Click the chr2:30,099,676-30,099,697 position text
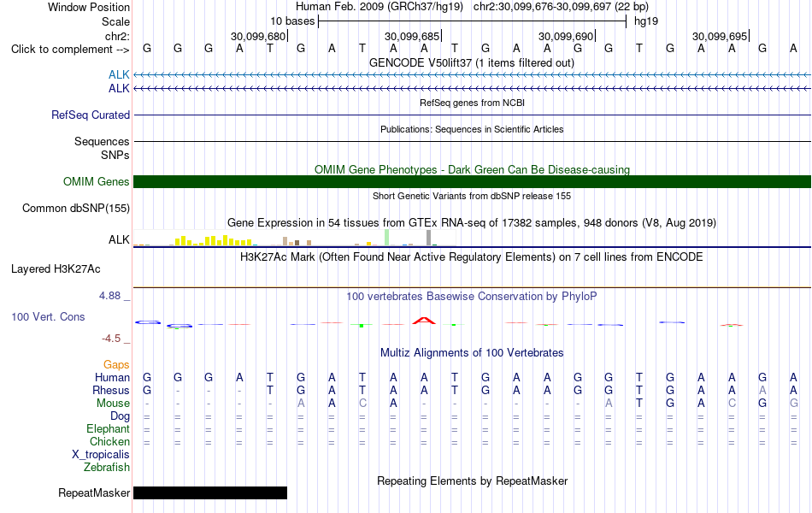The height and width of the screenshot is (513, 812). (x=561, y=7)
